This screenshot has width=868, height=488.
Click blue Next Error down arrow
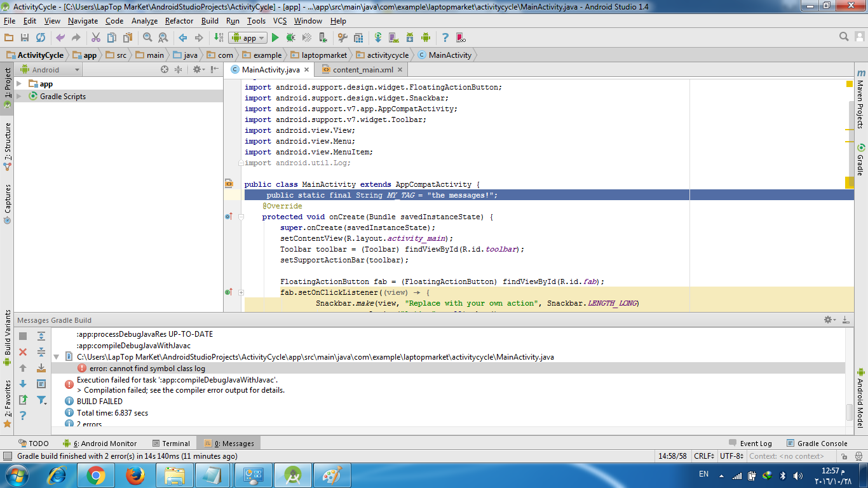23,384
